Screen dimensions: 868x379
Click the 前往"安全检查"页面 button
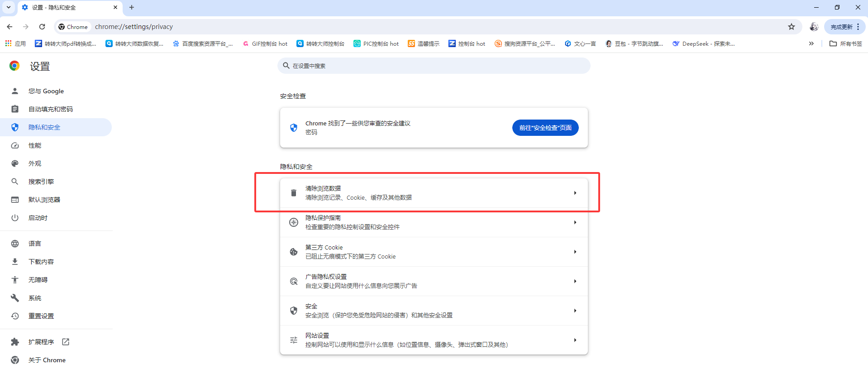pos(545,128)
